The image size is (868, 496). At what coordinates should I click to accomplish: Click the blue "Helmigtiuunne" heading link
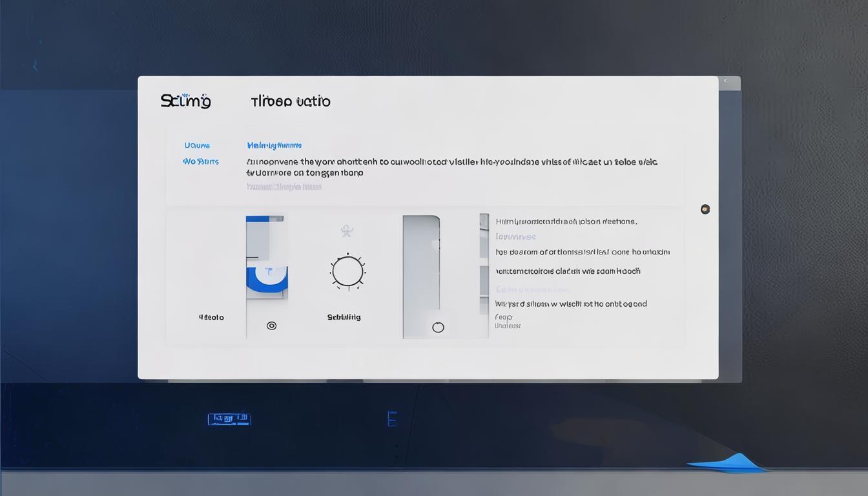[x=274, y=146]
